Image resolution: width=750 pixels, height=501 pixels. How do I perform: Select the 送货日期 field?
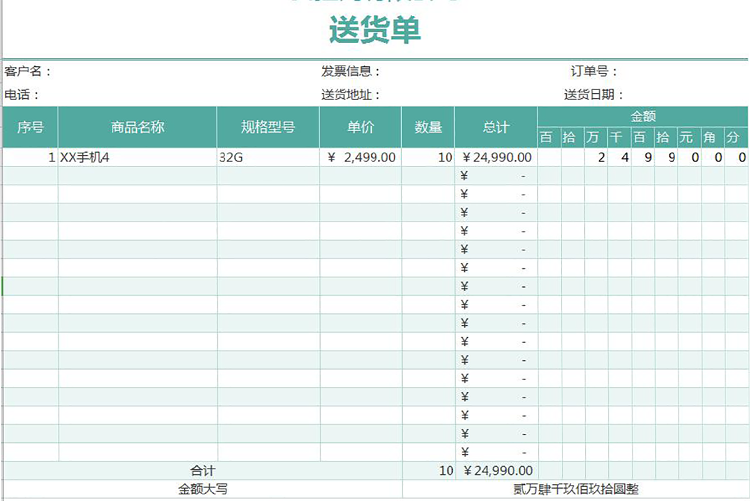click(594, 95)
